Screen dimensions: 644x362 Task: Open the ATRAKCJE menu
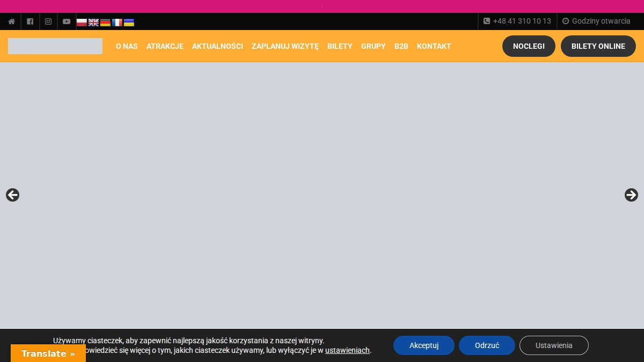click(x=165, y=46)
